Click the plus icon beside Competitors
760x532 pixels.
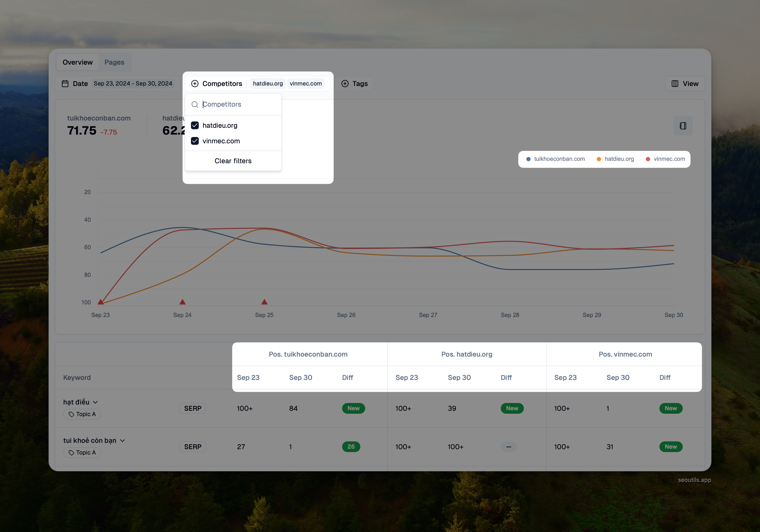[195, 83]
